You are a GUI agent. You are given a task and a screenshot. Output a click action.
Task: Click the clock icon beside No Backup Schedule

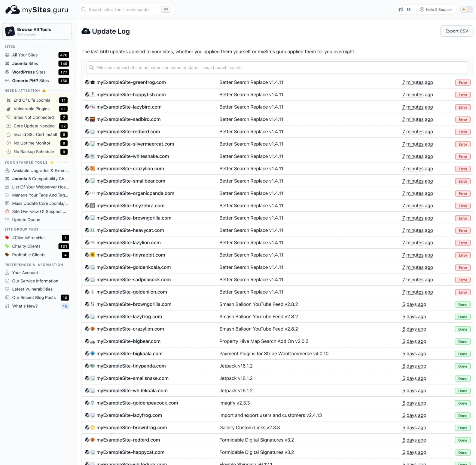[9, 152]
